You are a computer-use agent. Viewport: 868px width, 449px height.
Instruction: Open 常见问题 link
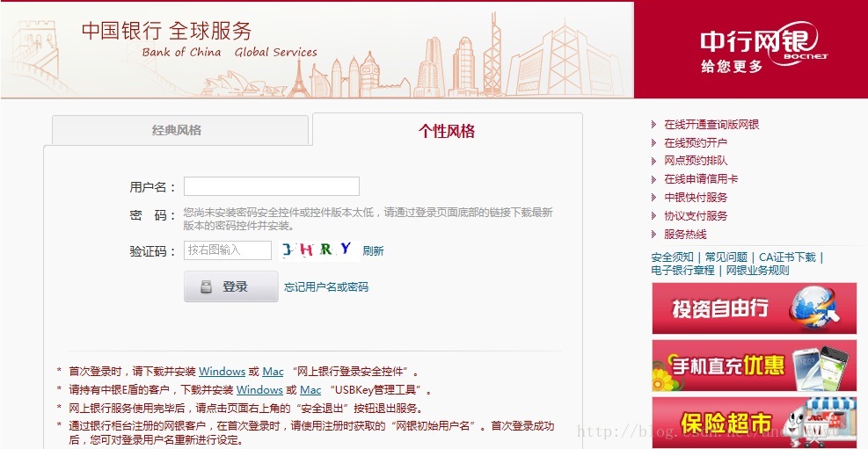click(726, 257)
